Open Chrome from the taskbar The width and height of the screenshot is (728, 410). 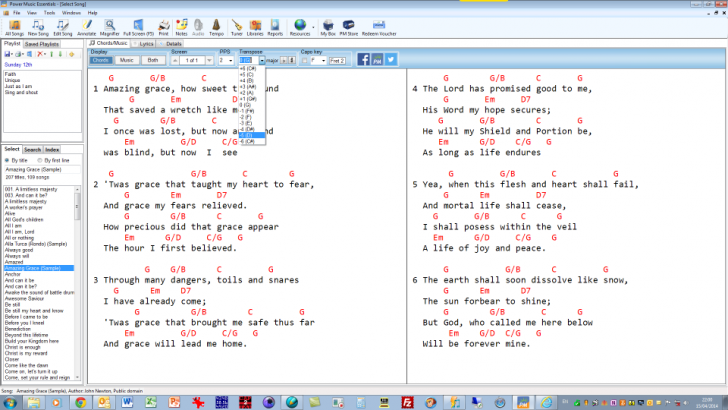(x=80, y=403)
